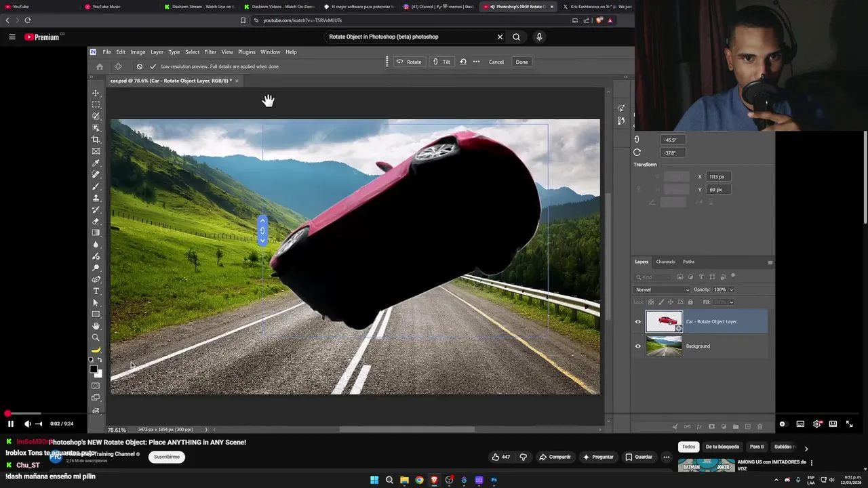Enable the Tilt mode toggle
This screenshot has height=488, width=868.
[x=441, y=62]
